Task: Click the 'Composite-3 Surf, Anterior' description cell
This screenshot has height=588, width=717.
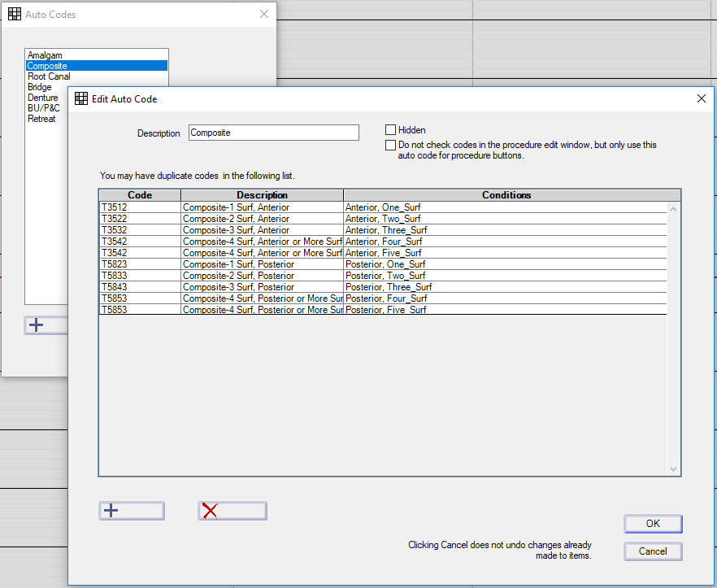Action: [x=262, y=230]
